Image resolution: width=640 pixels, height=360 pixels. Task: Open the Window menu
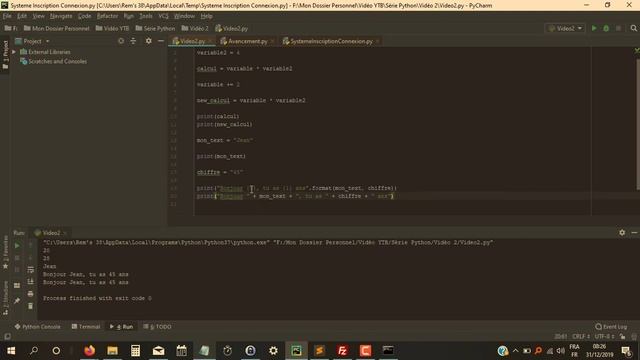[184, 16]
